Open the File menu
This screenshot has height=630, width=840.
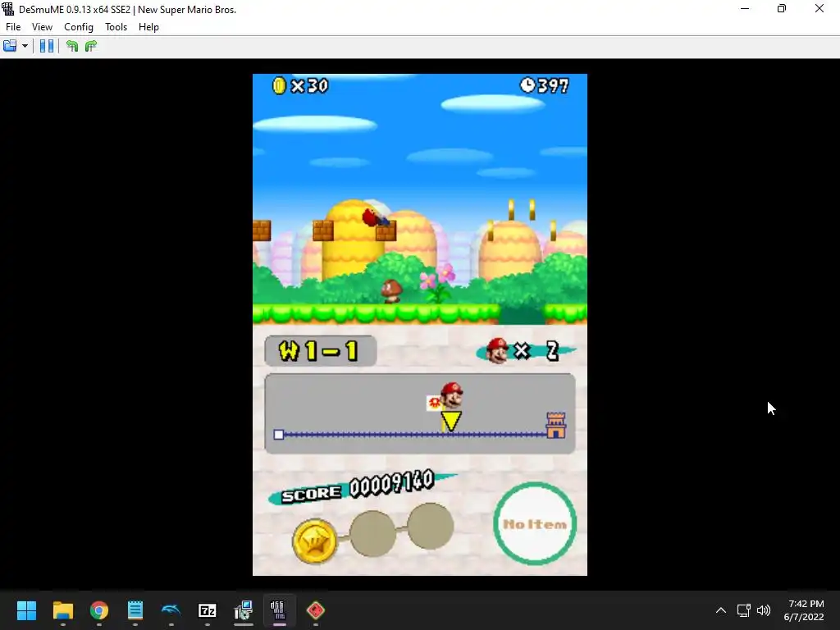tap(13, 27)
